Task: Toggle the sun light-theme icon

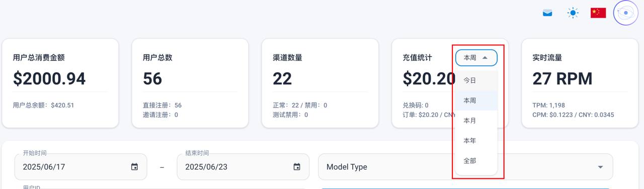Action: 573,13
